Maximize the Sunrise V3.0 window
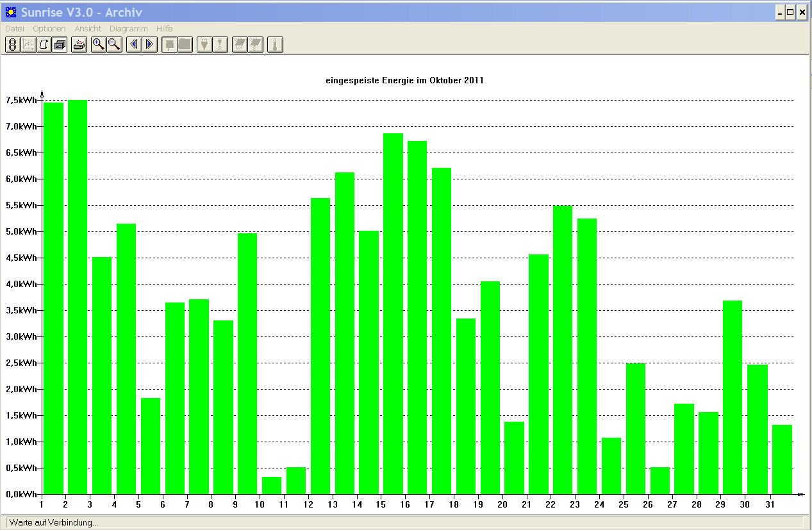 click(790, 12)
